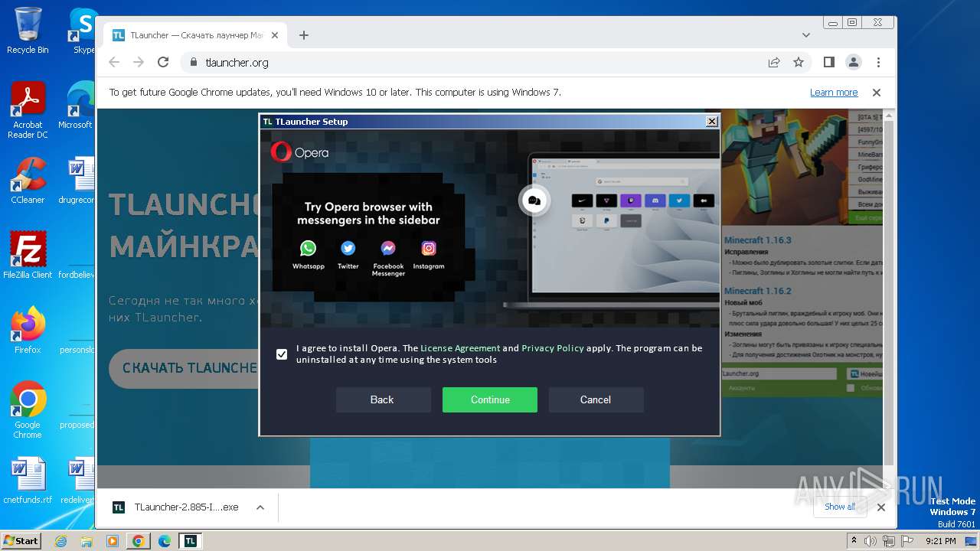Open the Chrome profile avatar
980x551 pixels.
[x=854, y=62]
